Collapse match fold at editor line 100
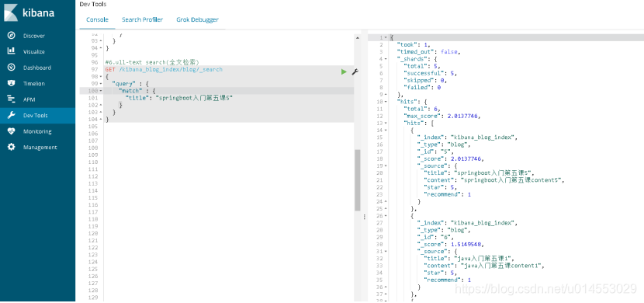 coord(101,90)
